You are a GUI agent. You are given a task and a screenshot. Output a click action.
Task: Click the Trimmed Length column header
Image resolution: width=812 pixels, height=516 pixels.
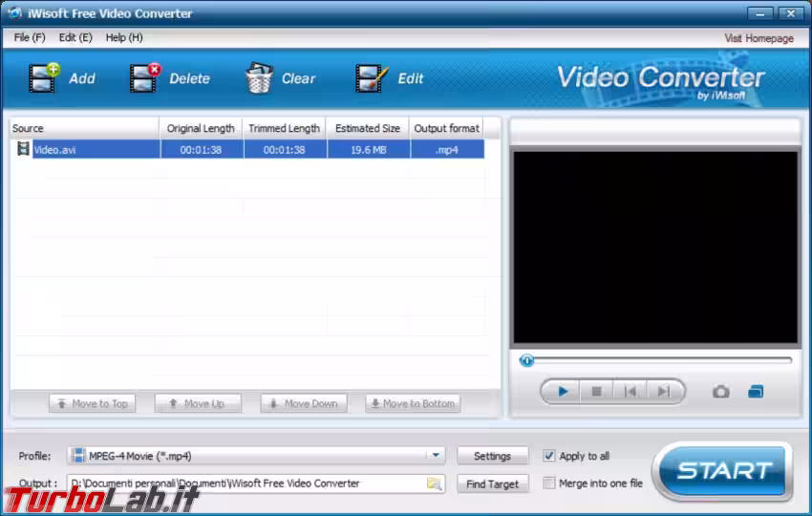click(x=285, y=128)
